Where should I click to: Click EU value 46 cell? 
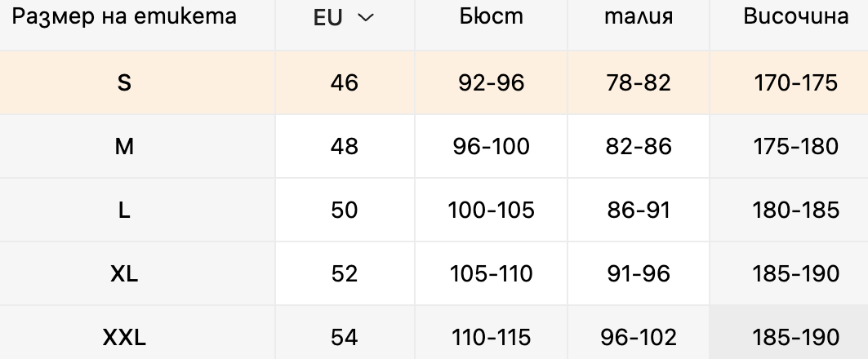[345, 83]
